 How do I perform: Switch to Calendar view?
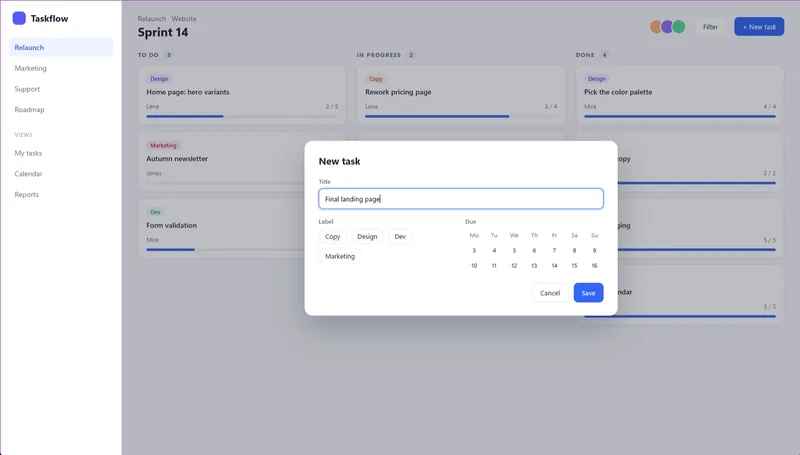[61, 173]
